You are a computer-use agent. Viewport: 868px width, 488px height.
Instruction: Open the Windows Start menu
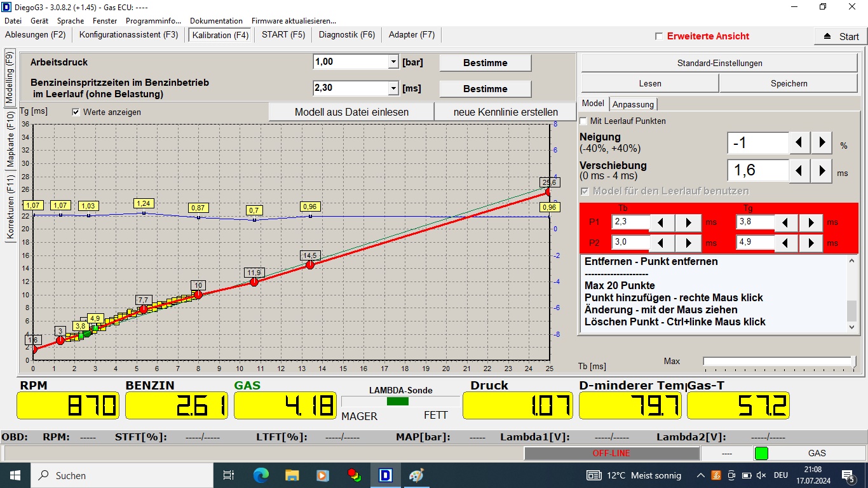tap(15, 475)
